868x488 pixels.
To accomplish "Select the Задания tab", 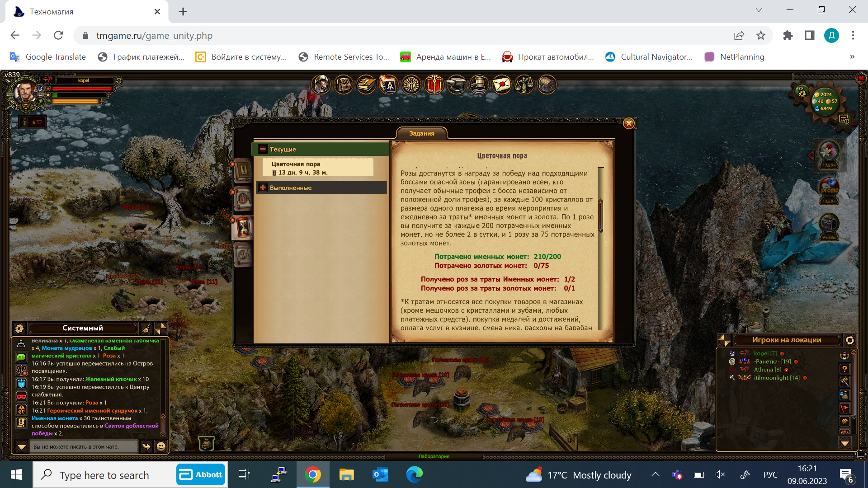I will pos(422,133).
